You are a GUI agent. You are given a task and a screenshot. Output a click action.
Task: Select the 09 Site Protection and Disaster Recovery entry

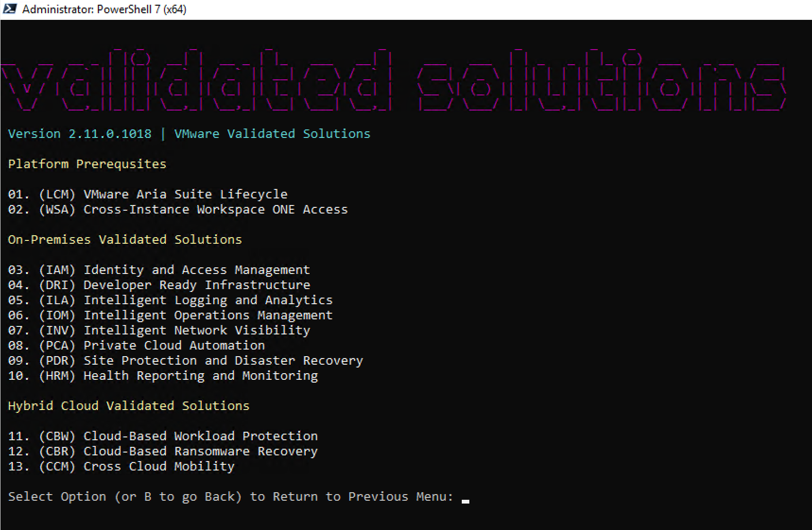coord(185,361)
